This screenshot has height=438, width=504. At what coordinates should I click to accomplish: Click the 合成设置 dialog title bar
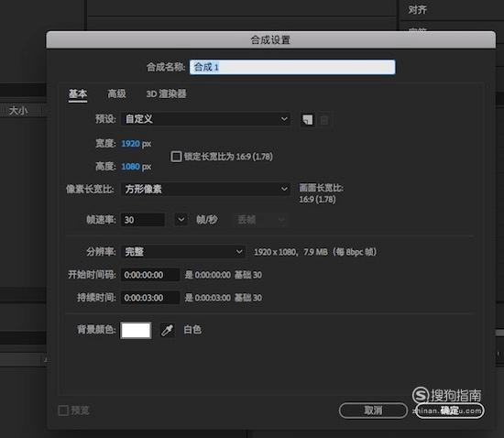coord(270,39)
